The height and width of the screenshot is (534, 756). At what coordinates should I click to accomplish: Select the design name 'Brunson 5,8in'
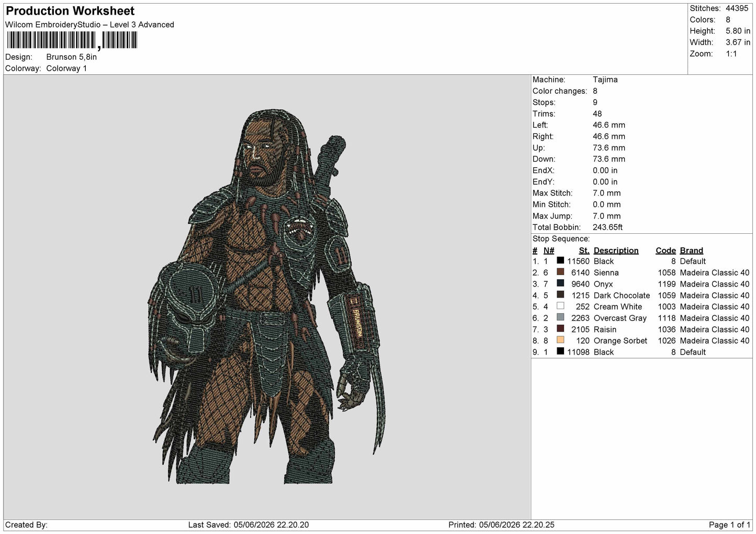pyautogui.click(x=71, y=57)
